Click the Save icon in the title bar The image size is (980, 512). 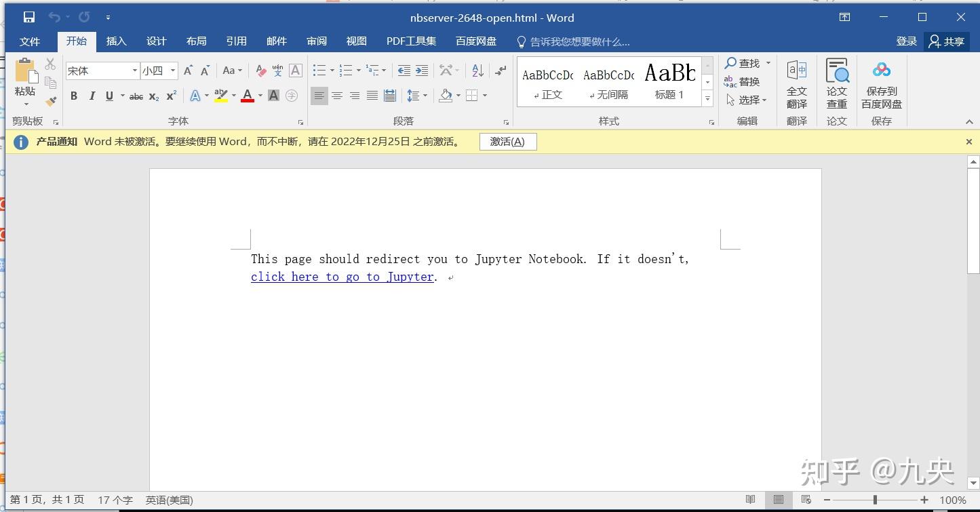pyautogui.click(x=29, y=18)
